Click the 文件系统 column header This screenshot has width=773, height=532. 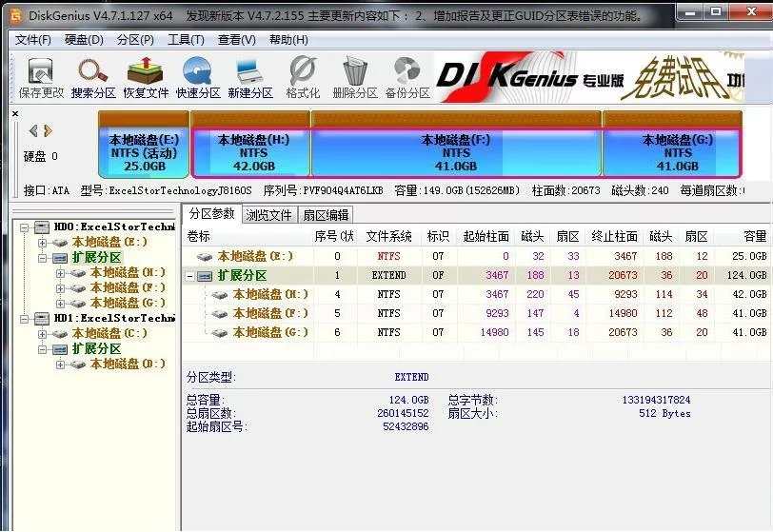[x=388, y=237]
